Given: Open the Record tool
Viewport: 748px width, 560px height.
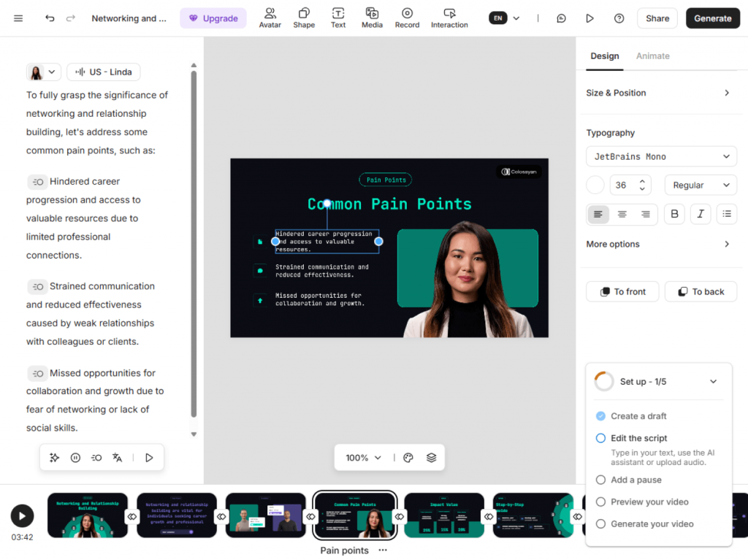Looking at the screenshot, I should pos(407,18).
